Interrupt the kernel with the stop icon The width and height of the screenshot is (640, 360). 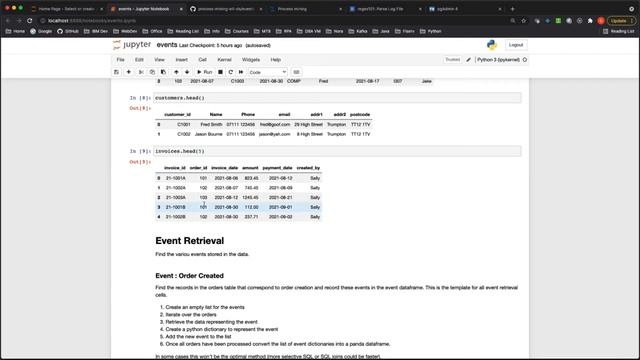point(220,72)
